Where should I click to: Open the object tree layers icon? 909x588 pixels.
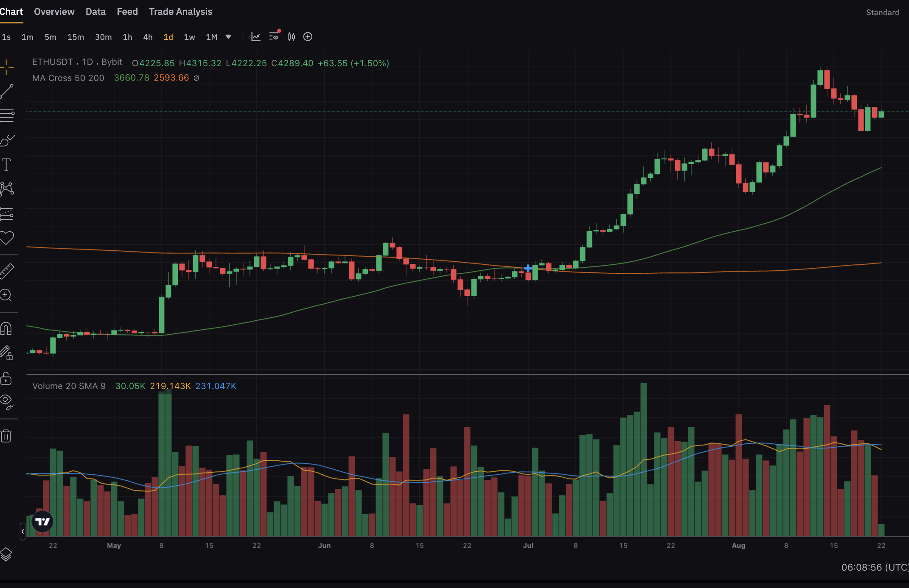click(6, 554)
